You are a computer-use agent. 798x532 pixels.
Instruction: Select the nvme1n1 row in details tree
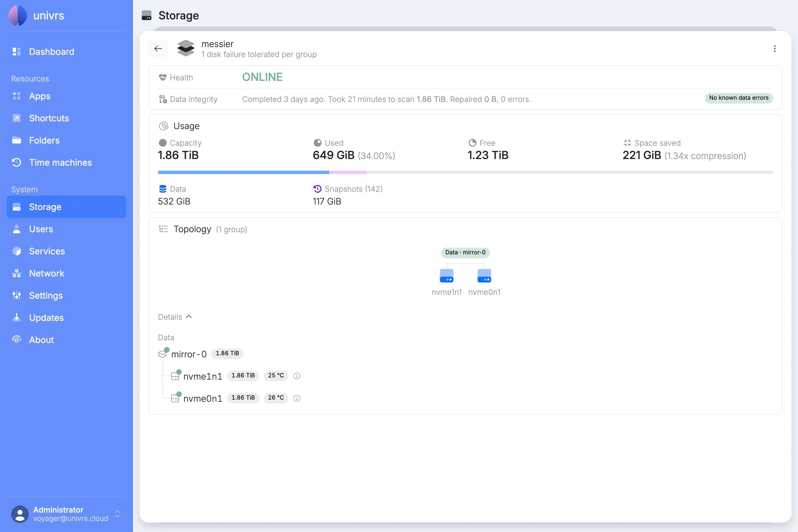(x=236, y=376)
